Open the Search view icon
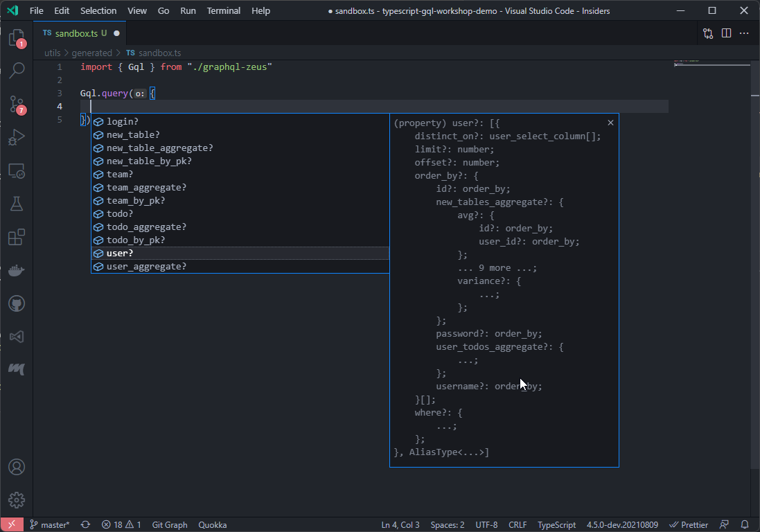Image resolution: width=760 pixels, height=532 pixels. (x=17, y=70)
